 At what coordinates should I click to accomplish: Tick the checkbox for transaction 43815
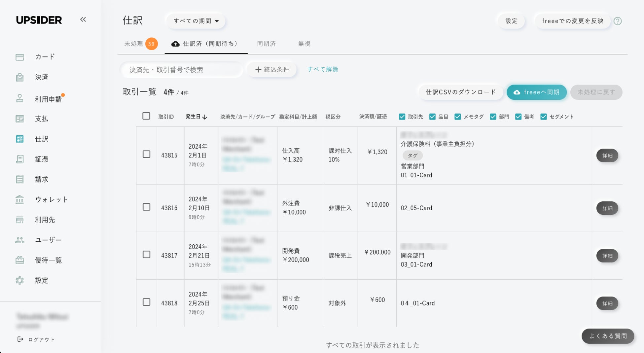146,155
